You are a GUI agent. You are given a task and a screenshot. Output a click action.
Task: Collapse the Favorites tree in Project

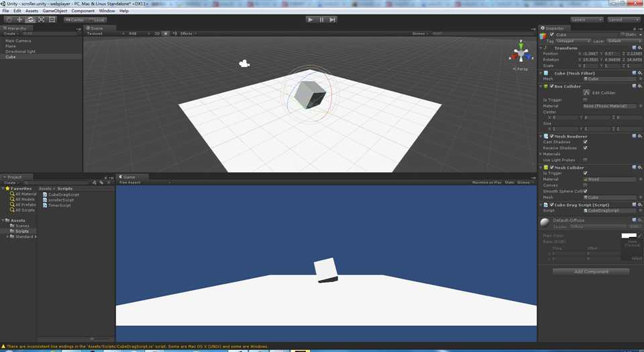[x=3, y=188]
